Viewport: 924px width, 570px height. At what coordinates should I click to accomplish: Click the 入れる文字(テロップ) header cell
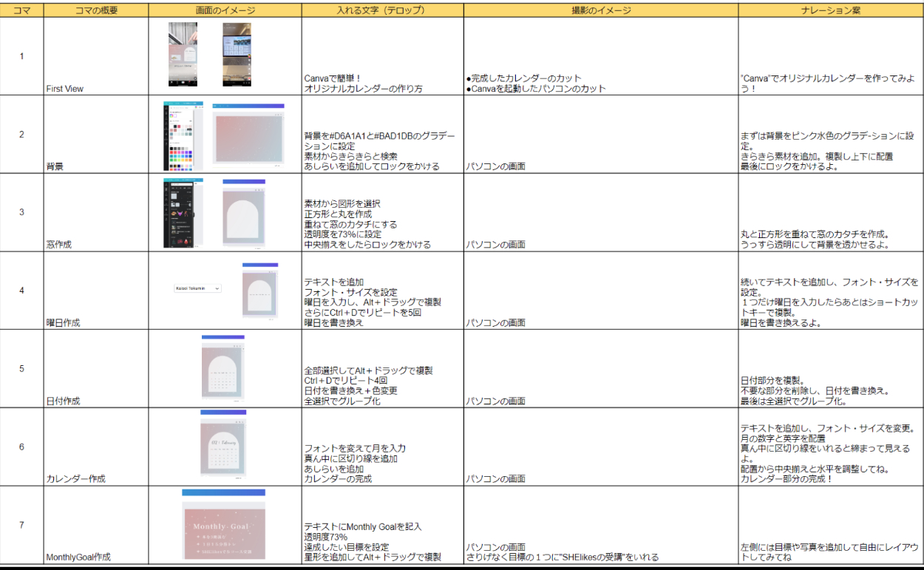click(382, 11)
